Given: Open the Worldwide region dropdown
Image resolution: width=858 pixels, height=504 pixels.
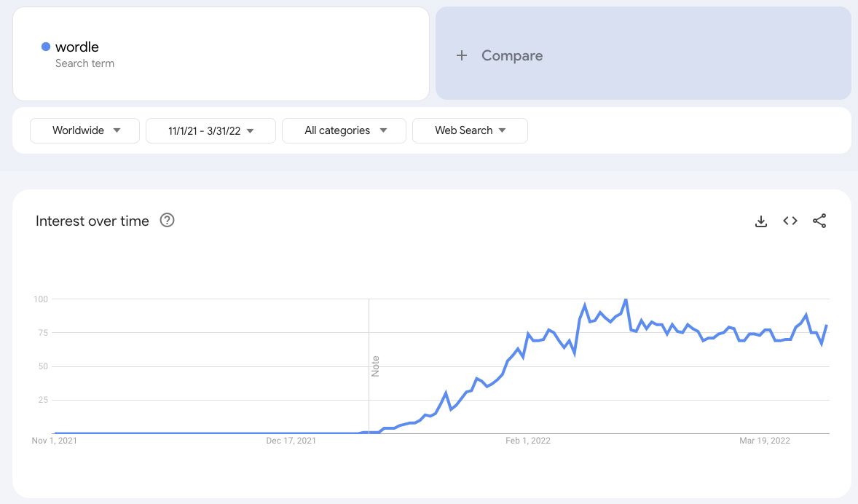Looking at the screenshot, I should pyautogui.click(x=84, y=131).
